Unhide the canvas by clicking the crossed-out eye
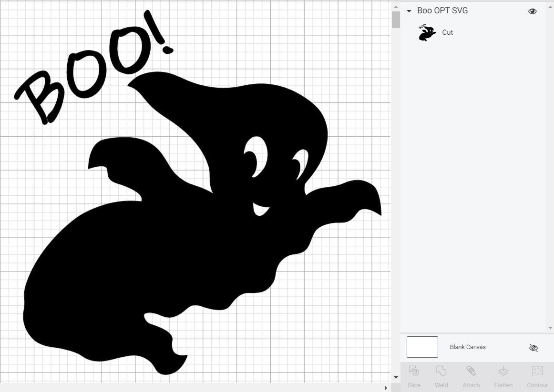 (533, 348)
